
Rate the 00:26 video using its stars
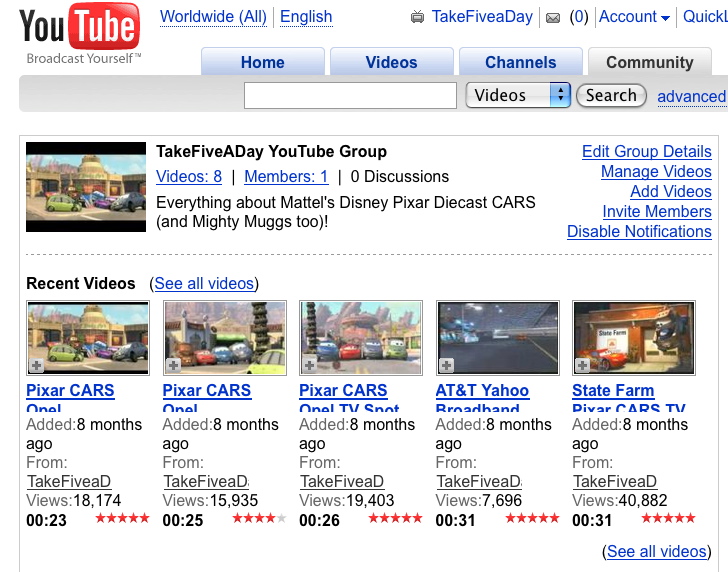(396, 518)
